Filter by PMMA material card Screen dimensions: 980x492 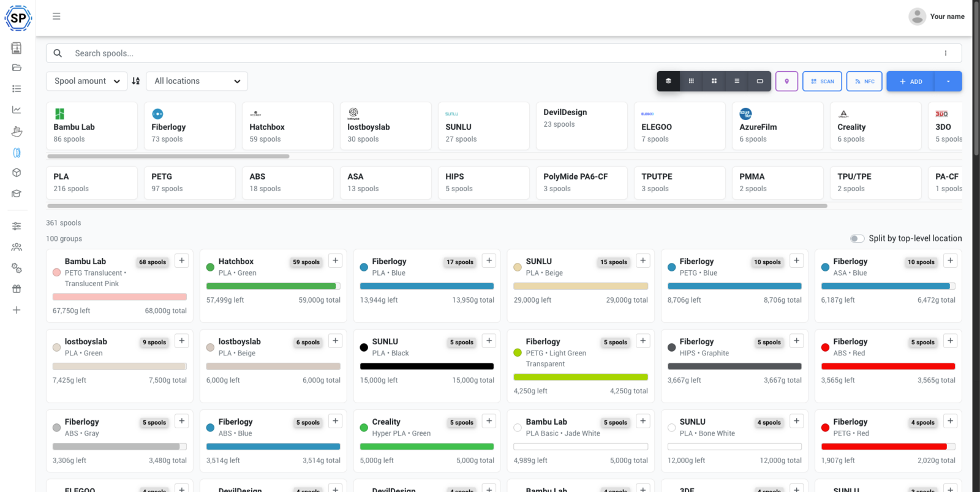pyautogui.click(x=778, y=183)
